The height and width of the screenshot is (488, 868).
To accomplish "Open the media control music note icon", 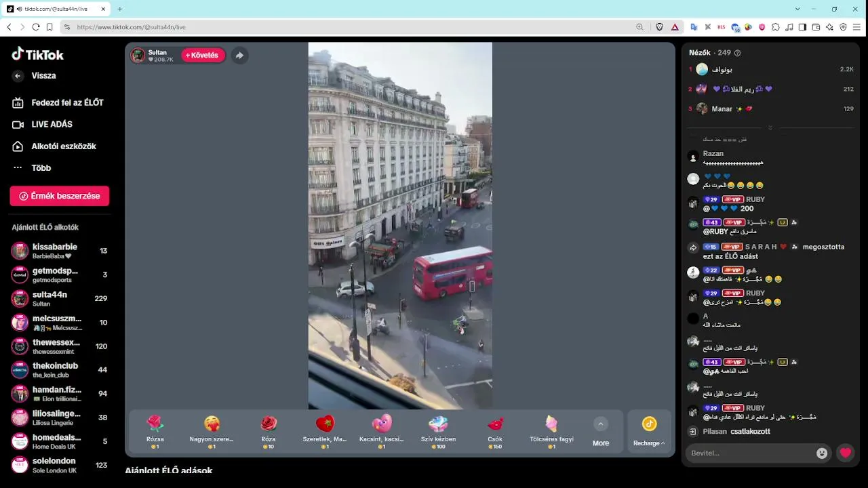I will point(789,27).
